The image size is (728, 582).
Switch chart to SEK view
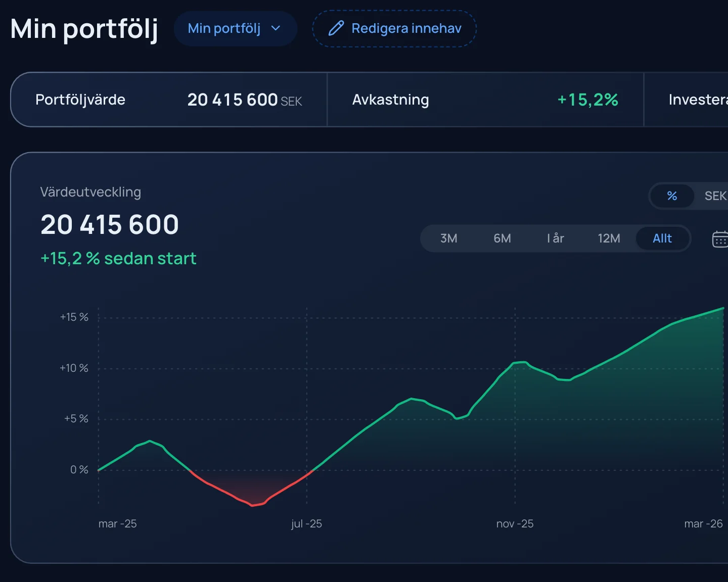715,196
